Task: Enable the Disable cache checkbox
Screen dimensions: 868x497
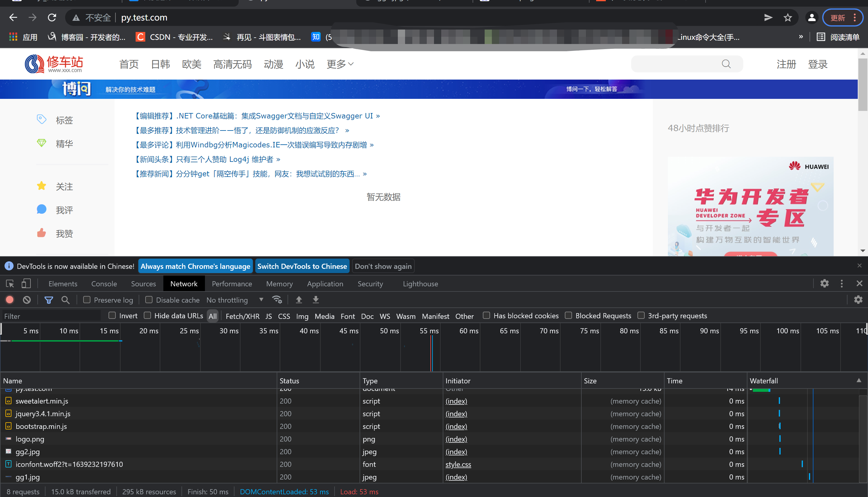Action: tap(149, 300)
